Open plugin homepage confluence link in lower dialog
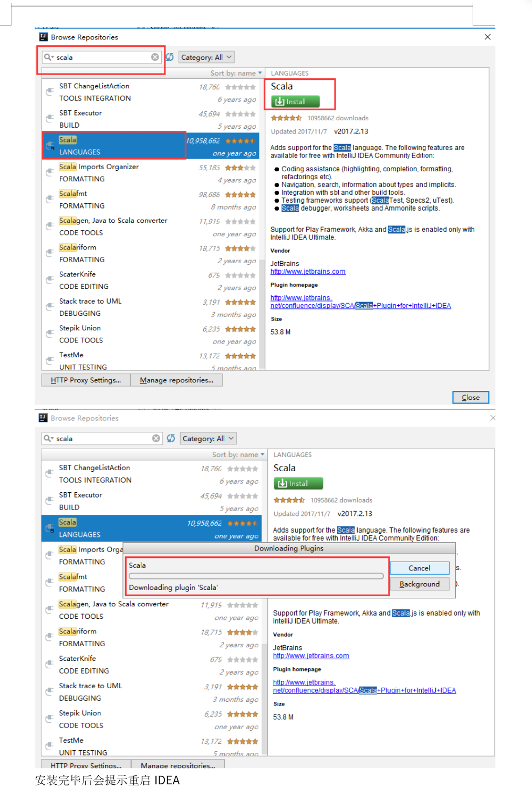The height and width of the screenshot is (788, 532). 364,686
